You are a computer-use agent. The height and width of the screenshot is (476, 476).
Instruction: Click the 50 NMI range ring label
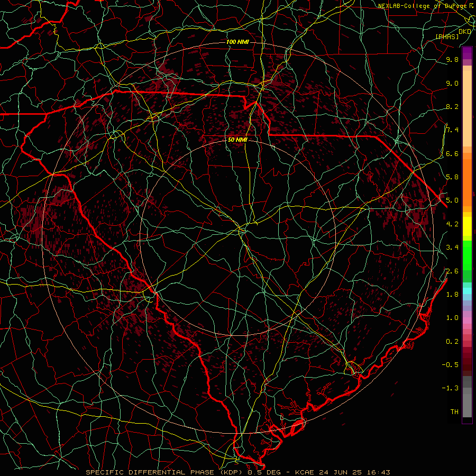(237, 140)
